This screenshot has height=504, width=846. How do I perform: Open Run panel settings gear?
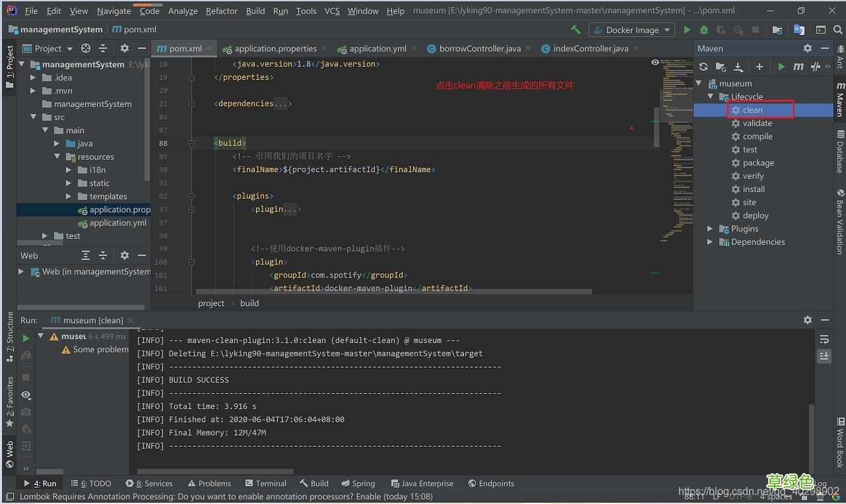pos(808,320)
